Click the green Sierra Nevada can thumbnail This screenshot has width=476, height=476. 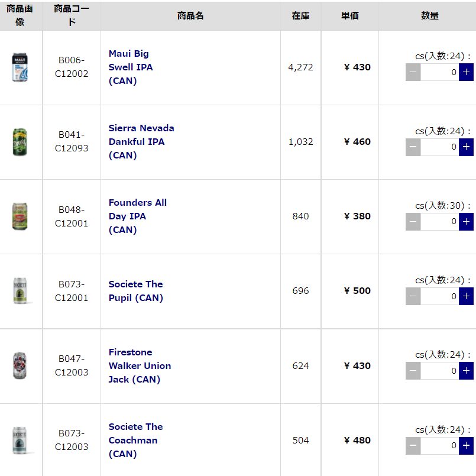[x=20, y=142]
